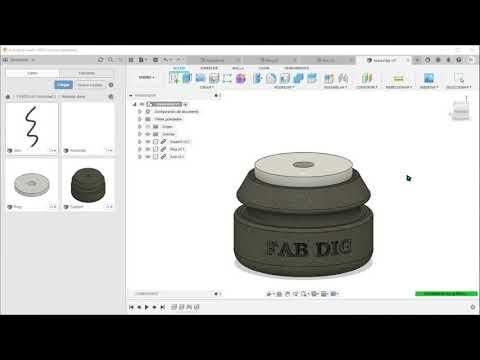Click the Joint icon in Ensamblar
This screenshot has width=480, height=360.
[343, 78]
